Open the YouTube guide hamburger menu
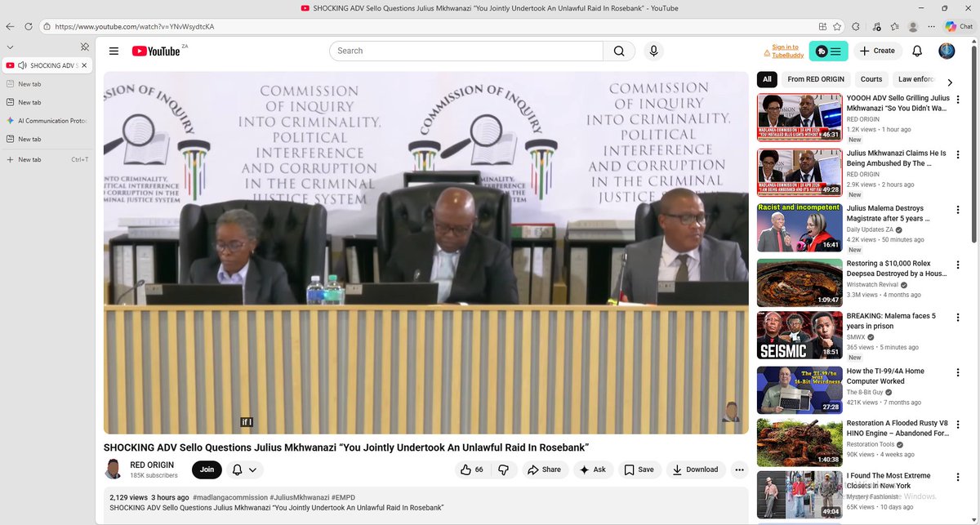 [114, 51]
